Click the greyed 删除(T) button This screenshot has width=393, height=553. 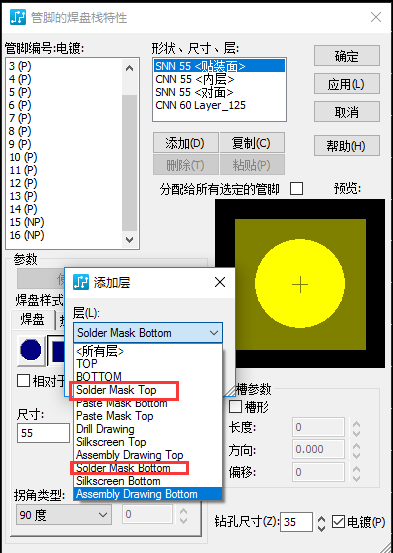pos(186,165)
